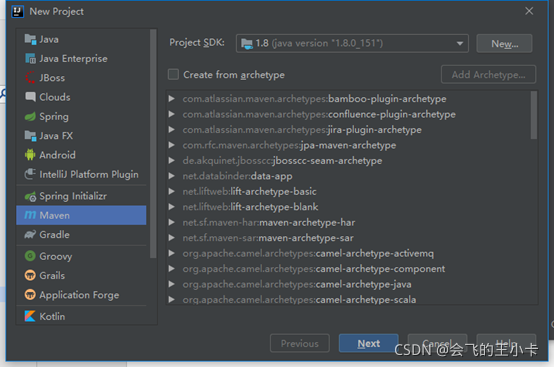
Task: Expand camel-archetype-activemq entry
Action: point(172,253)
